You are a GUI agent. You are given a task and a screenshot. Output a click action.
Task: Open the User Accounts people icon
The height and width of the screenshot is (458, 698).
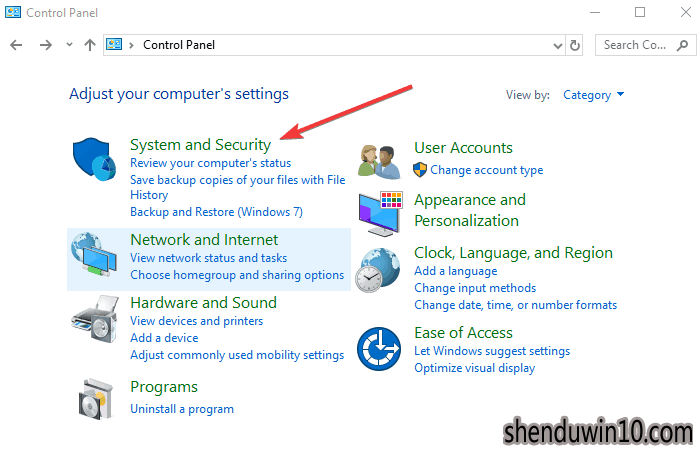click(379, 162)
